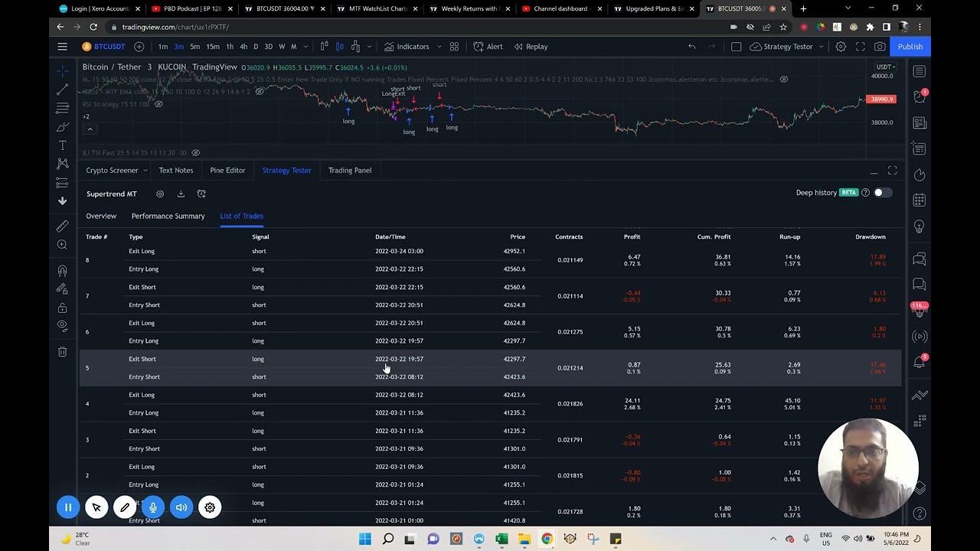Select the Fibonacci retracement lines tool
The height and width of the screenshot is (551, 980).
click(62, 108)
